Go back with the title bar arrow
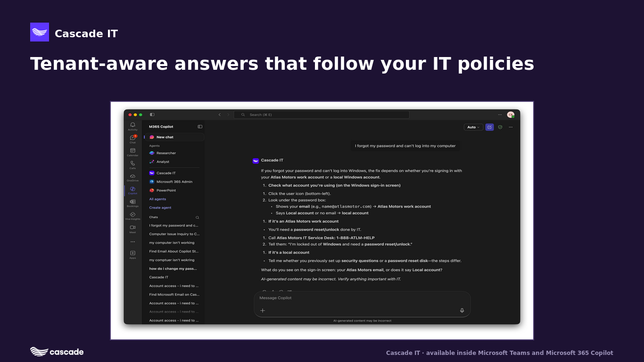This screenshot has height=362, width=644. pos(220,115)
